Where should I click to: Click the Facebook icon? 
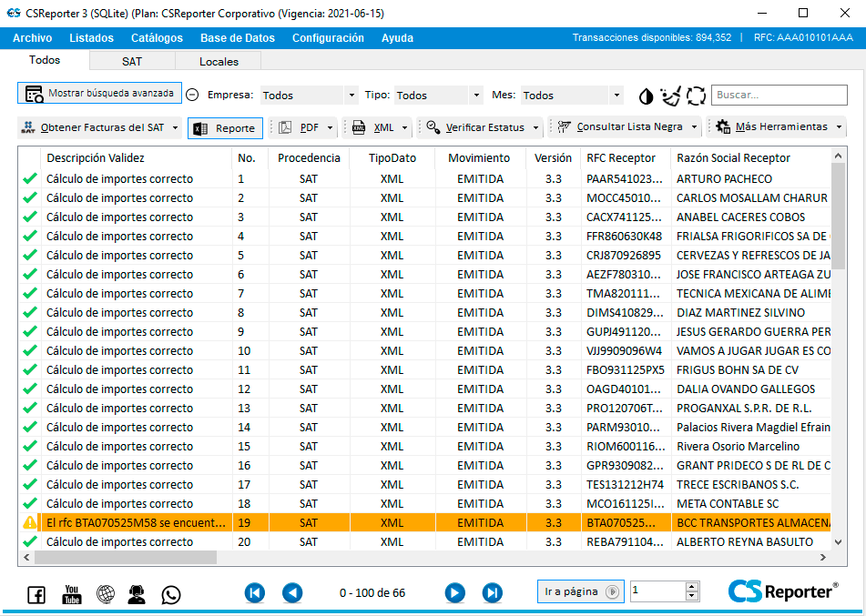tap(36, 594)
